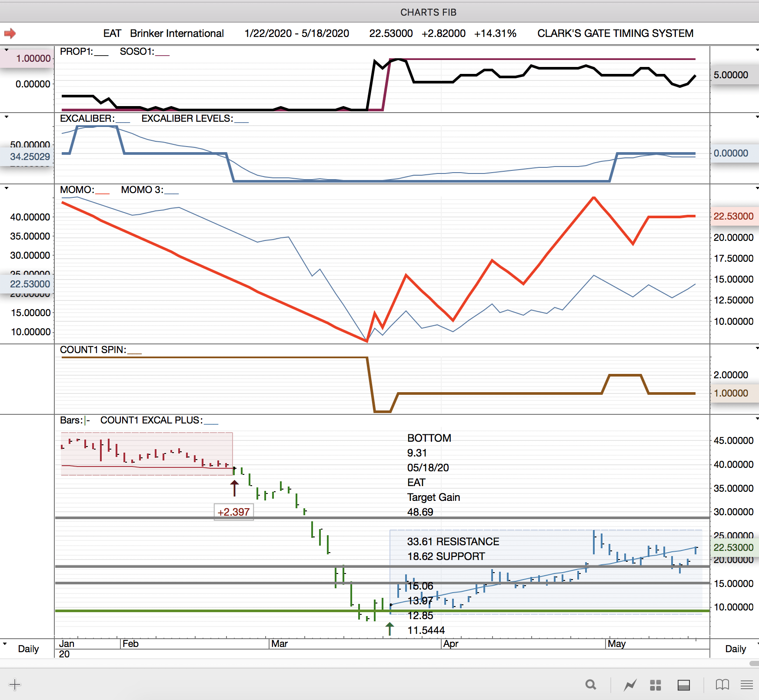Open the MOMO pane left axis dropdown
The height and width of the screenshot is (700, 759).
pyautogui.click(x=6, y=188)
